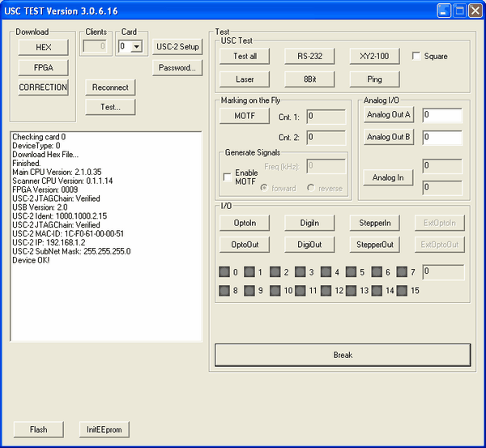Click the Cnt. 2 field
This screenshot has height=448, width=486.
(326, 138)
